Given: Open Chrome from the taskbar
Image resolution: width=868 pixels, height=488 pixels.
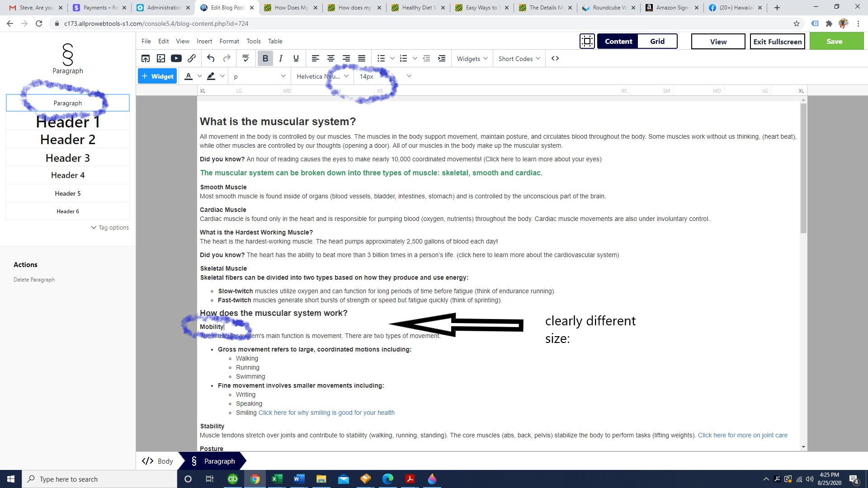Looking at the screenshot, I should coord(255,479).
